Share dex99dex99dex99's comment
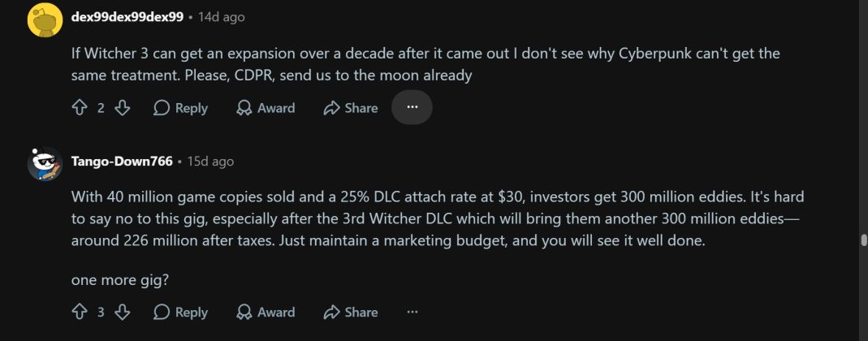This screenshot has width=868, height=341. click(x=351, y=108)
